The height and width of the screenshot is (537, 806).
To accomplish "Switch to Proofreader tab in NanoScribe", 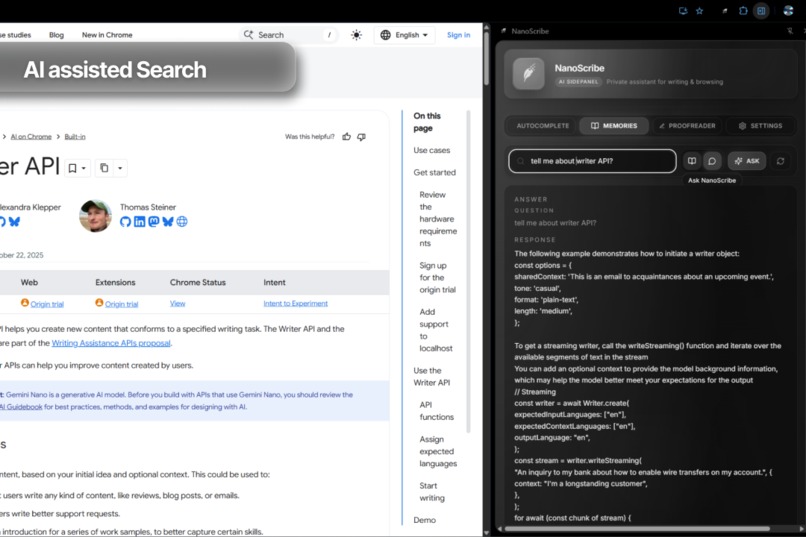I will pos(687,126).
